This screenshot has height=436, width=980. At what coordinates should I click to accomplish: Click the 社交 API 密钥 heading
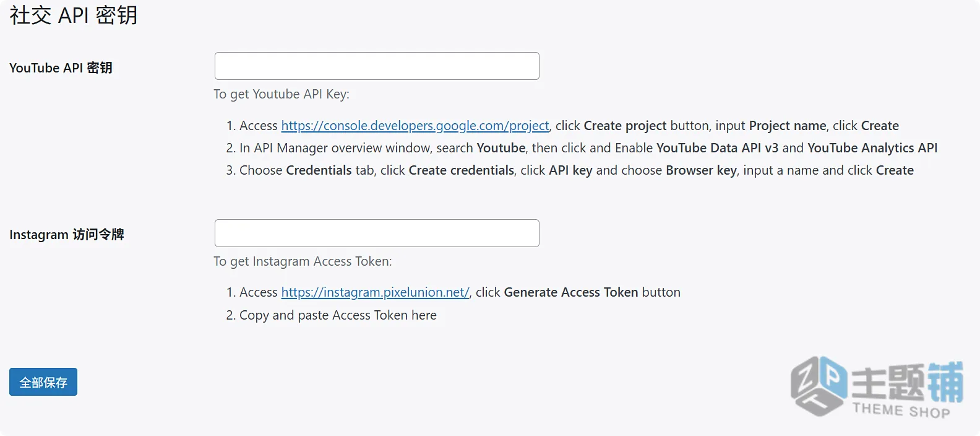(x=74, y=15)
